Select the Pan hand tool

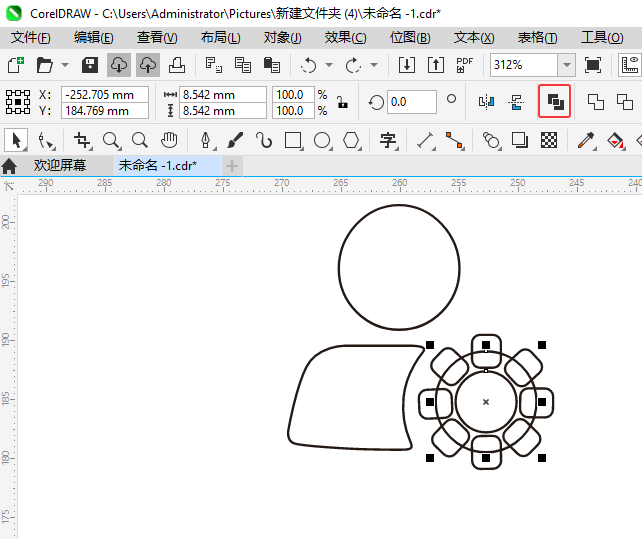point(169,140)
